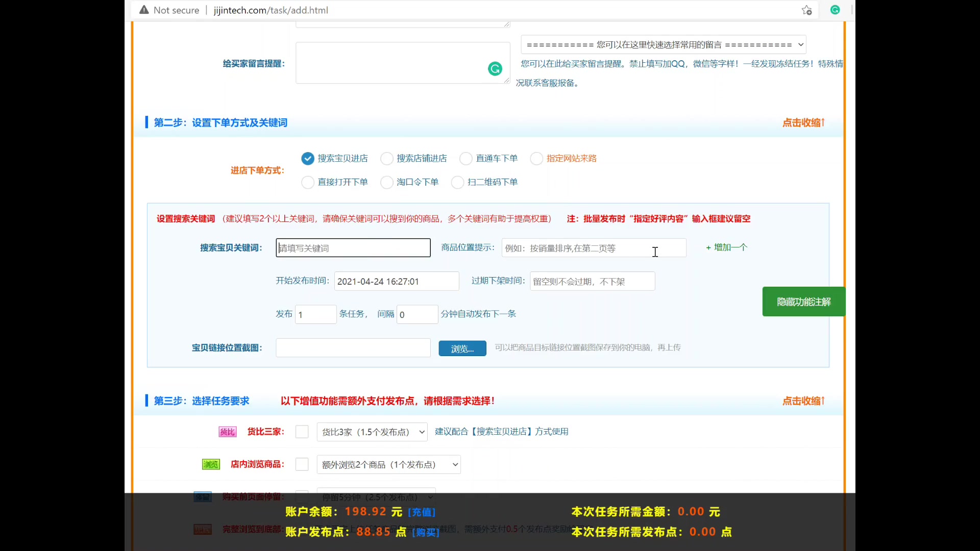
Task: Collapse step three via 点击收缩
Action: click(x=803, y=401)
